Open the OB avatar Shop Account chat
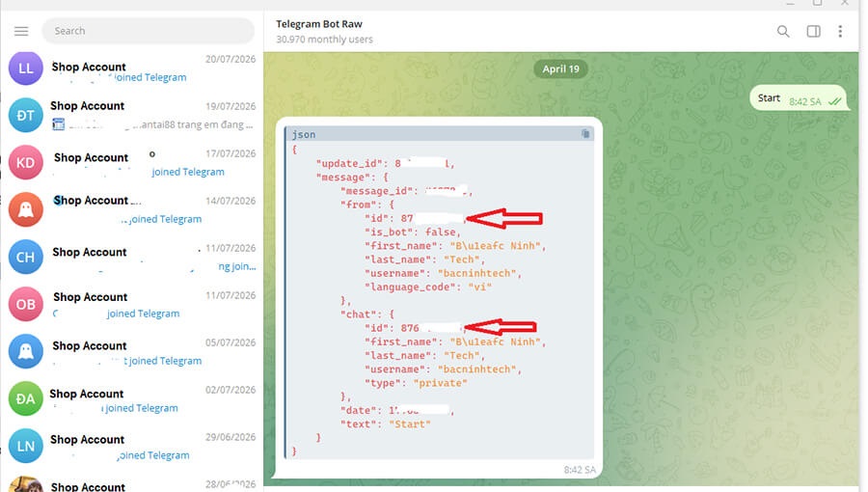Image resolution: width=868 pixels, height=492 pixels. click(x=132, y=305)
